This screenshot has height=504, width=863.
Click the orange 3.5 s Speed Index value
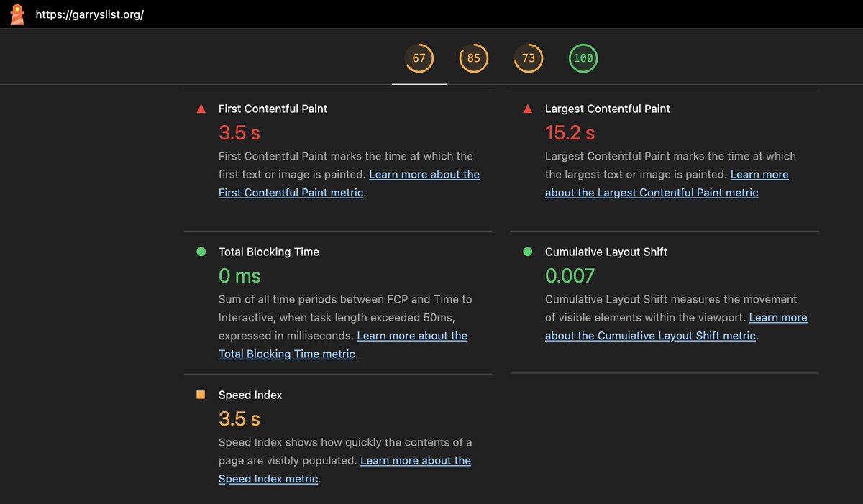239,419
